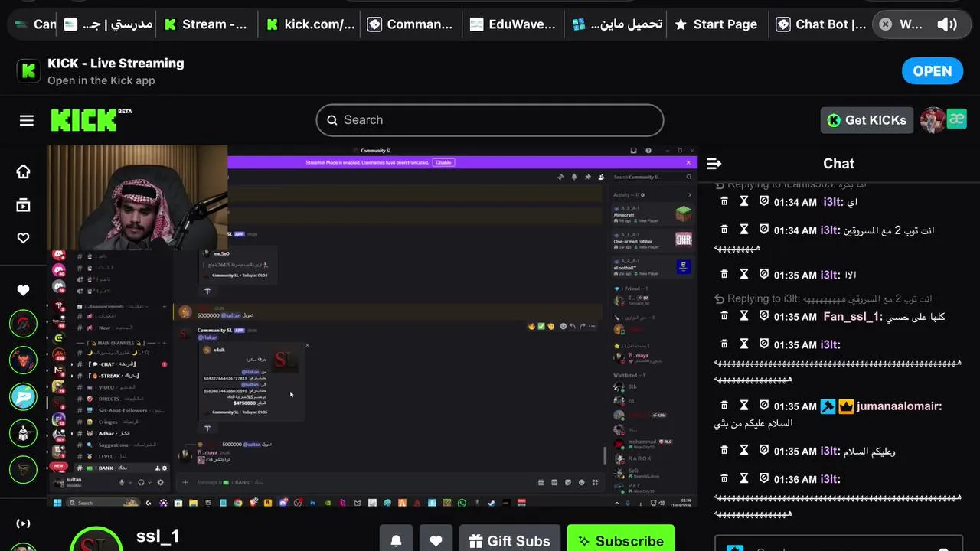The width and height of the screenshot is (980, 551).
Task: Timeout i3lt on the 'اي' message
Action: (x=744, y=201)
